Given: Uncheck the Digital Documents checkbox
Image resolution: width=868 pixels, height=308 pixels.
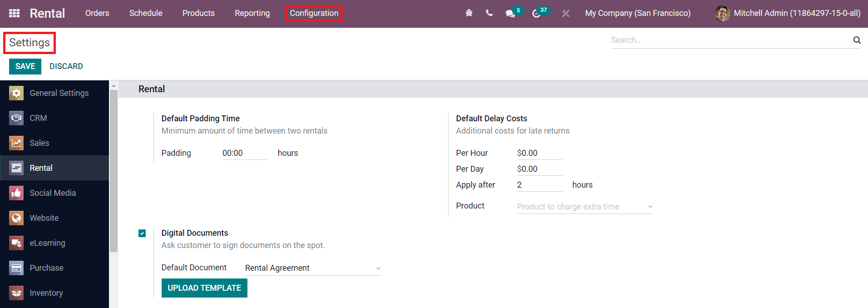Looking at the screenshot, I should tap(142, 233).
